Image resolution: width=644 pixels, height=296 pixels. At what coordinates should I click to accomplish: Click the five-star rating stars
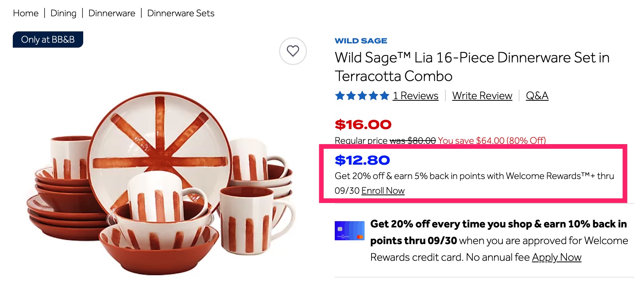point(362,95)
